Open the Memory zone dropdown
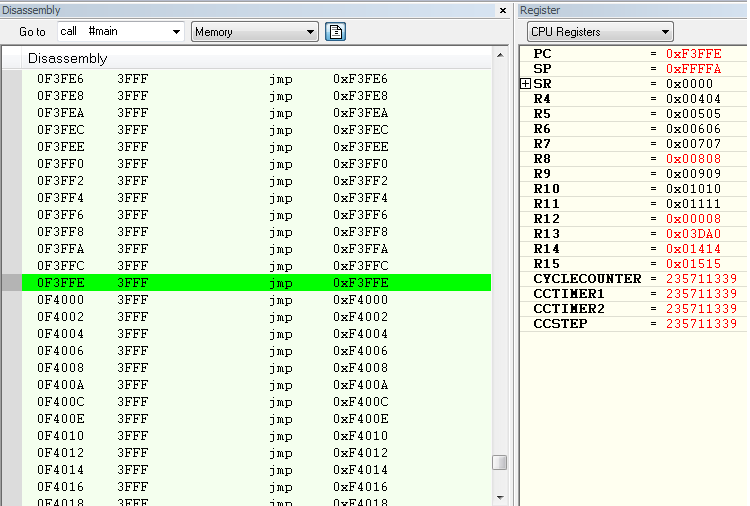The image size is (750, 506). [255, 32]
